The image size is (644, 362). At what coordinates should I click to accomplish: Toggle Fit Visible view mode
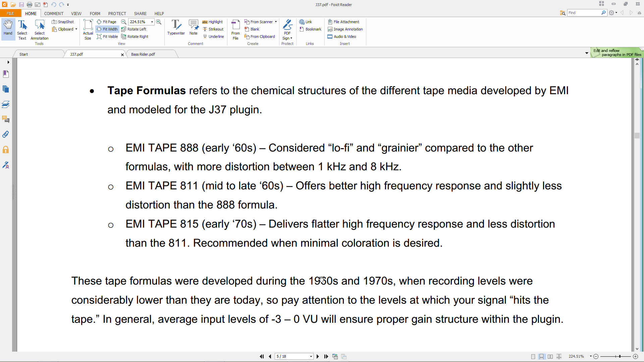tap(107, 37)
